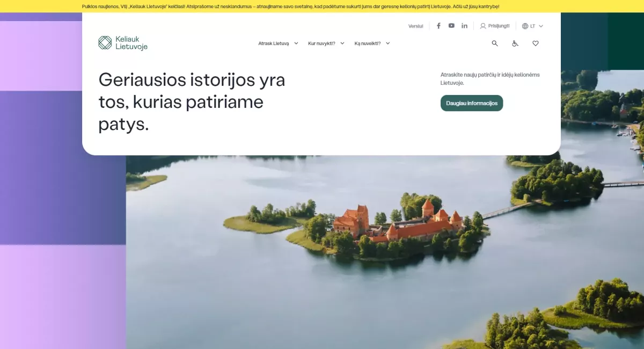Click the Keliauk Lietuvoje logo
The height and width of the screenshot is (349, 644).
[123, 42]
